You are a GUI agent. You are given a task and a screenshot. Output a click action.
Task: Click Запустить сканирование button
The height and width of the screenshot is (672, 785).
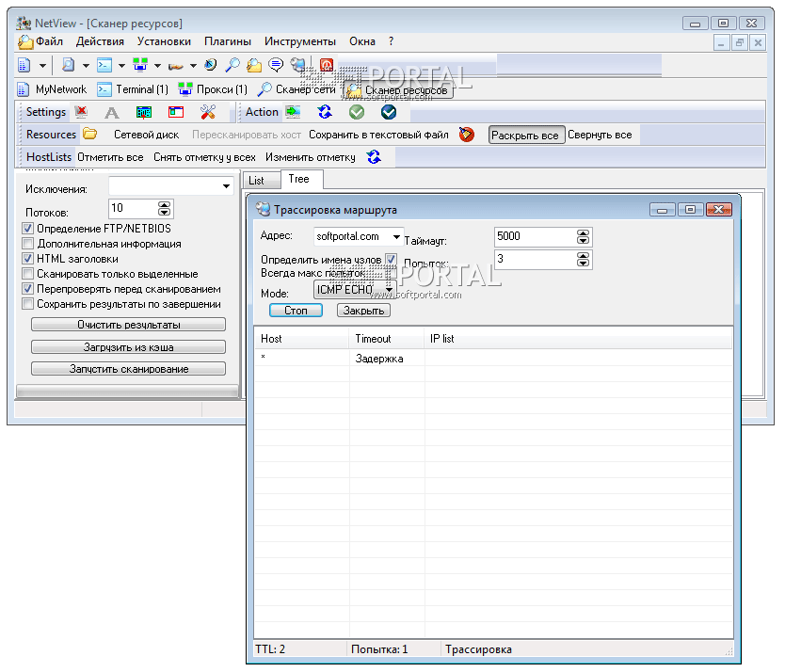tap(128, 369)
